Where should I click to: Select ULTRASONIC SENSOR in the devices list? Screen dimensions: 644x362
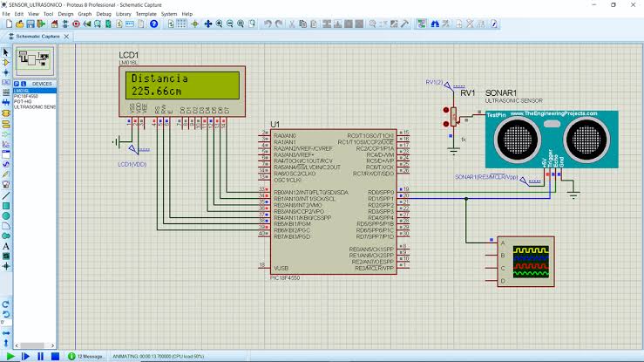pos(35,106)
